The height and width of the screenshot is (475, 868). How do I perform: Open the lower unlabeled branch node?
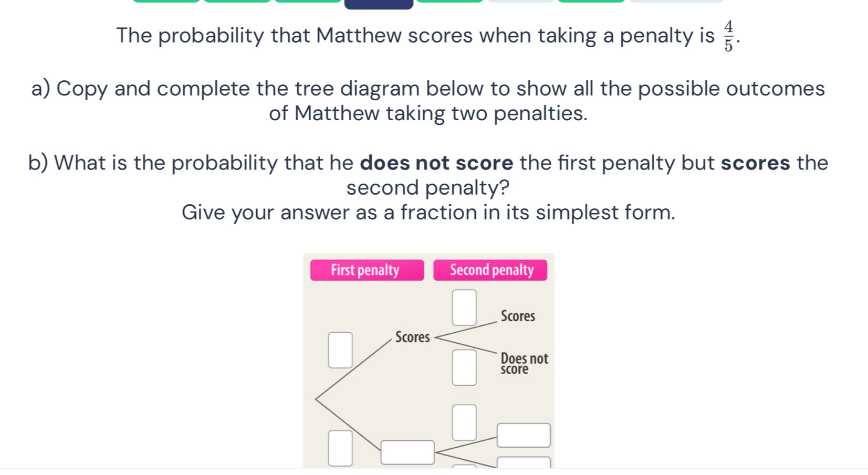[407, 452]
